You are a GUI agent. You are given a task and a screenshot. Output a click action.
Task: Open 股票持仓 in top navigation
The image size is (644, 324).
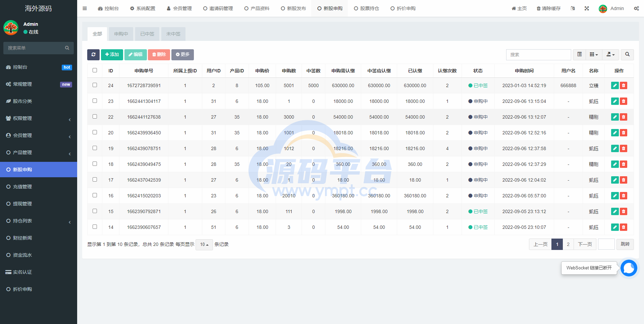pyautogui.click(x=366, y=8)
